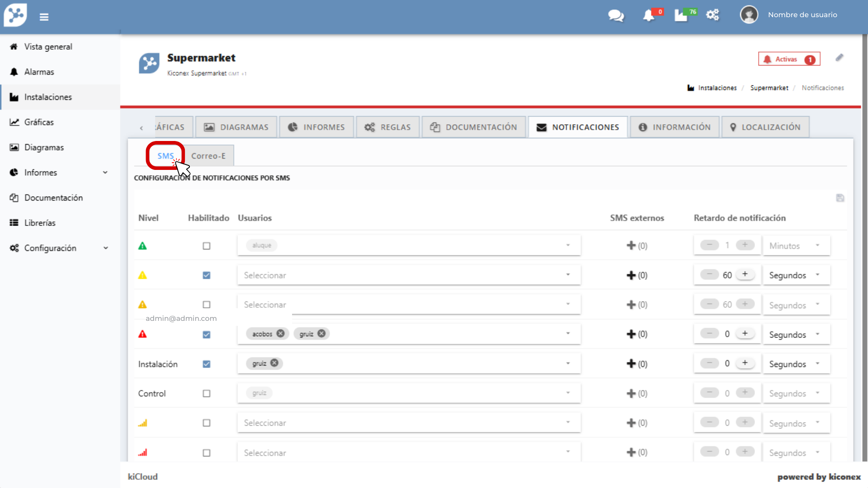The image size is (868, 488).
Task: Expand Informes submenu in sidebar
Action: (x=105, y=173)
